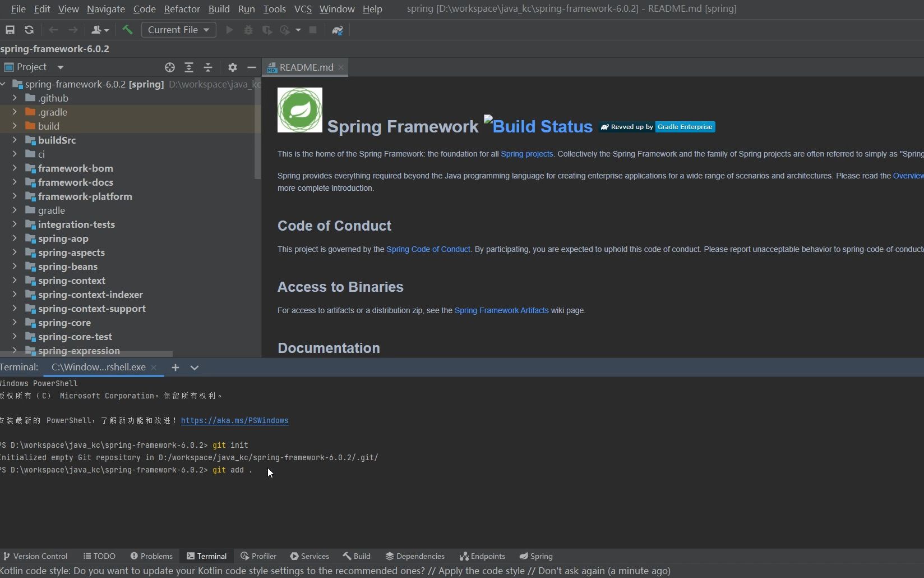Screen dimensions: 924x578
Task: Click the aka.ms/PSWindows link in terminal
Action: tap(234, 420)
